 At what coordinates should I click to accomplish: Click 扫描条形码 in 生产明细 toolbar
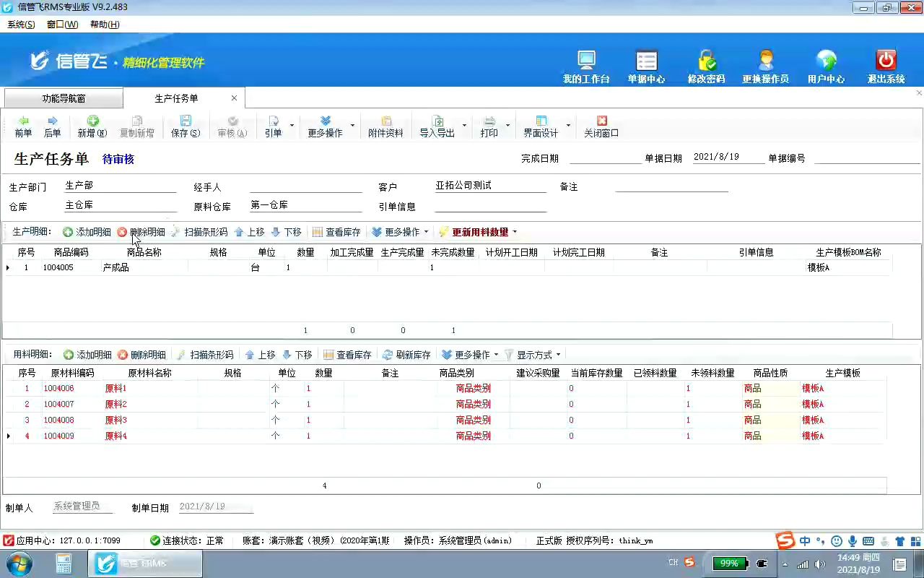tap(199, 232)
